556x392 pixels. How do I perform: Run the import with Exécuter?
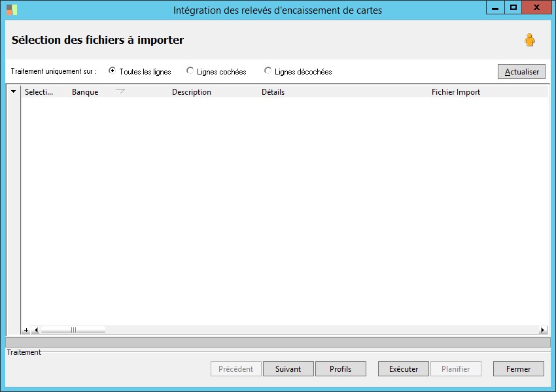404,369
